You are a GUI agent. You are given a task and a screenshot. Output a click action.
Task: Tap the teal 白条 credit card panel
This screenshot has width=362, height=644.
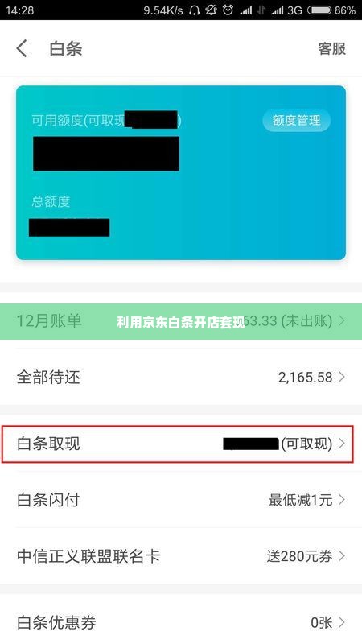[181, 172]
